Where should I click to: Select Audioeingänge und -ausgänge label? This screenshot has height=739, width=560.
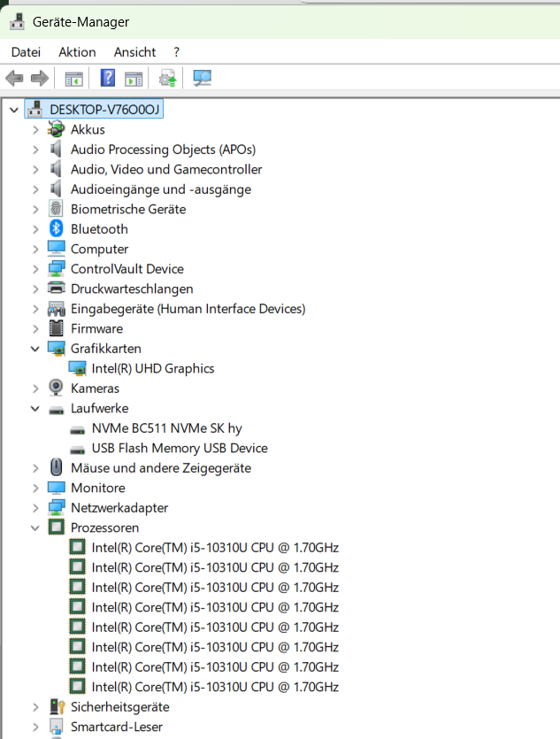click(x=161, y=189)
